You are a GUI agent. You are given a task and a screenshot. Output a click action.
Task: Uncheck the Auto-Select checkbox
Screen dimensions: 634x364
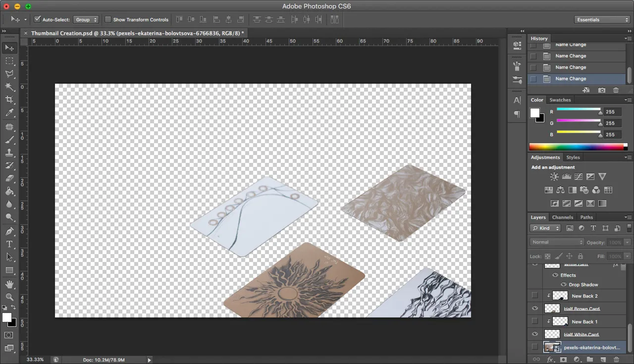tap(37, 19)
